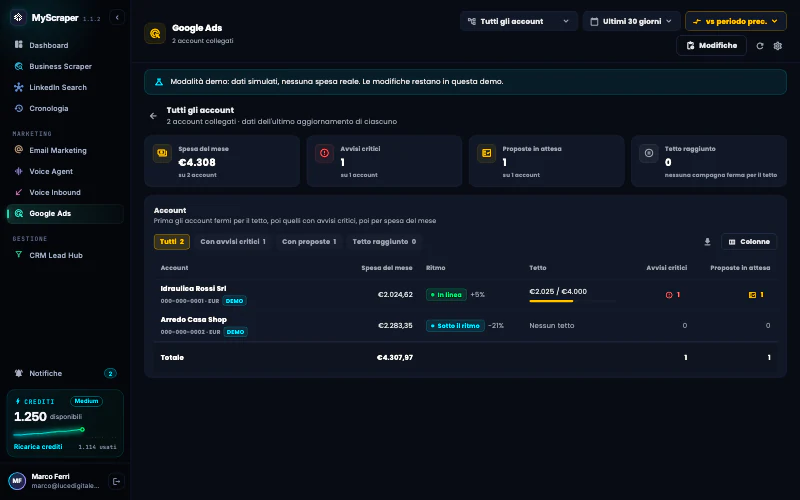Open the Colonne column selector
Viewport: 800px width, 500px height.
[749, 242]
